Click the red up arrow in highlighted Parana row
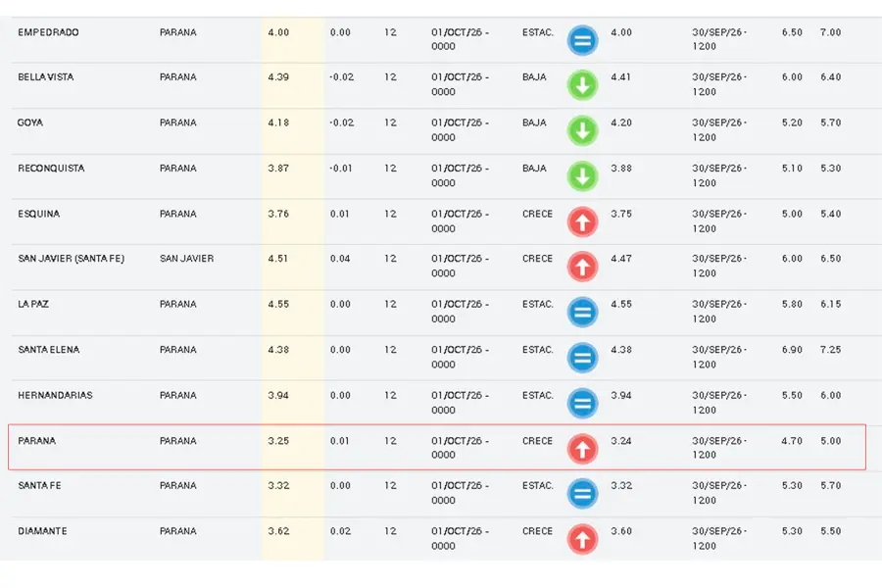 pos(582,449)
